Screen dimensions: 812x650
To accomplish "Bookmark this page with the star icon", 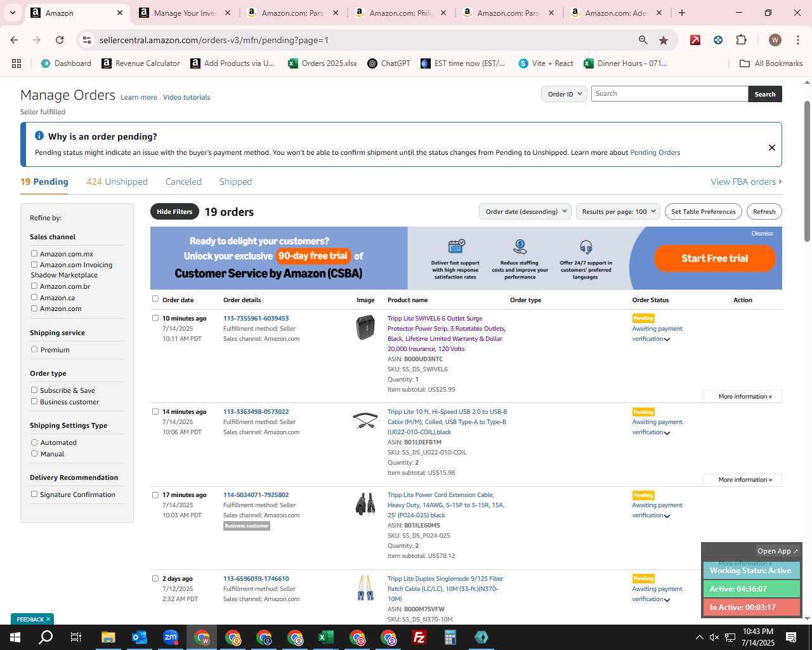I will 664,40.
